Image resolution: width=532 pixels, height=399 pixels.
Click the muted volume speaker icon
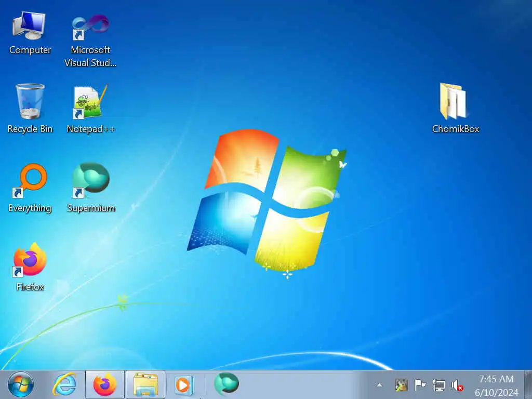point(457,385)
